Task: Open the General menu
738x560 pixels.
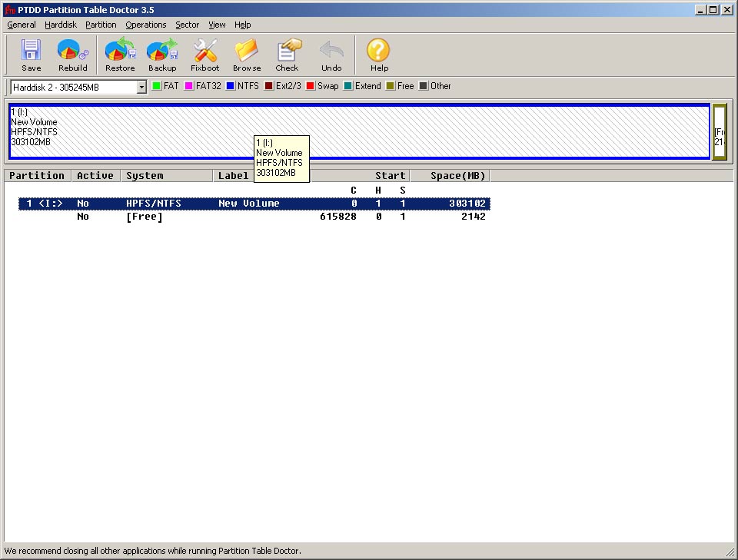Action: pyautogui.click(x=22, y=25)
